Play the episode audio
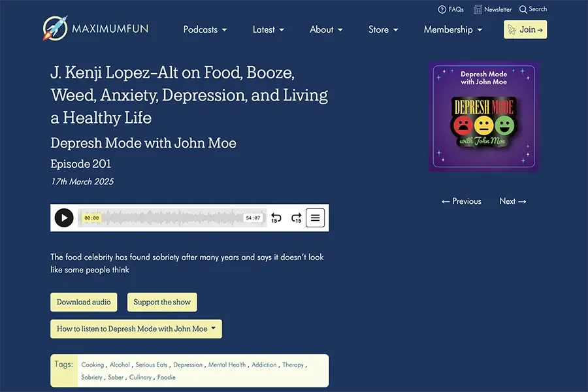588x392 pixels. (64, 218)
